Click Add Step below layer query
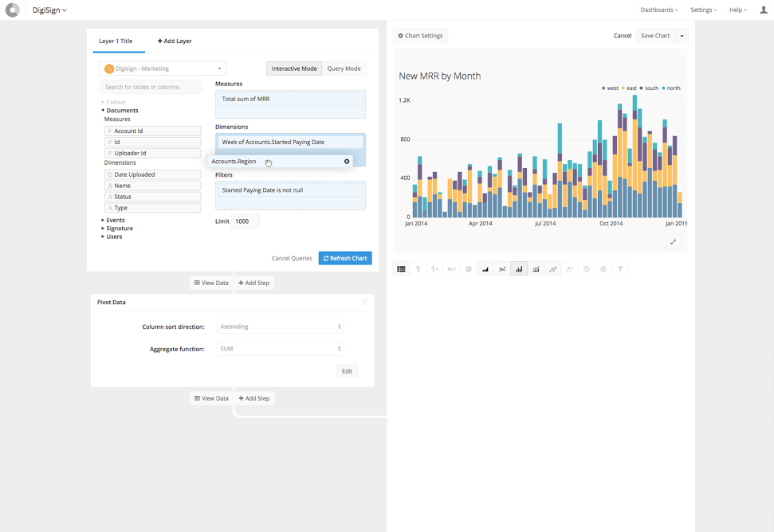 pyautogui.click(x=253, y=283)
